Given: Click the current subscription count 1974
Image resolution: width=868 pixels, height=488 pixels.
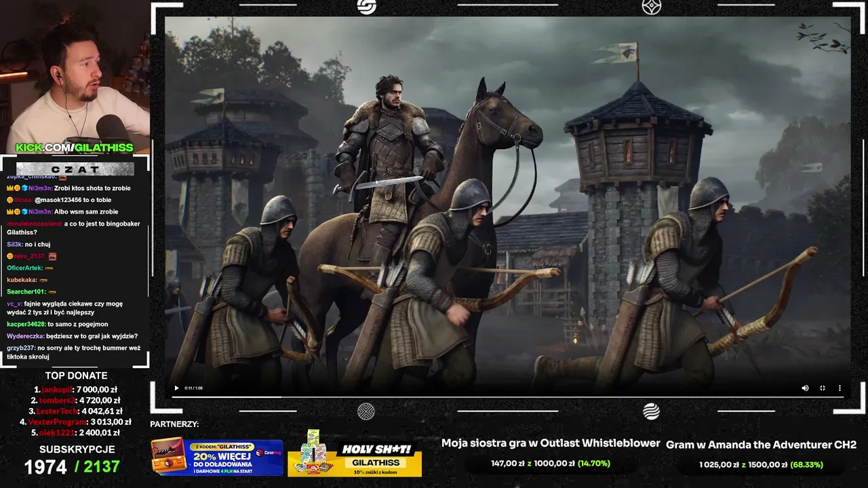Looking at the screenshot, I should tap(45, 467).
